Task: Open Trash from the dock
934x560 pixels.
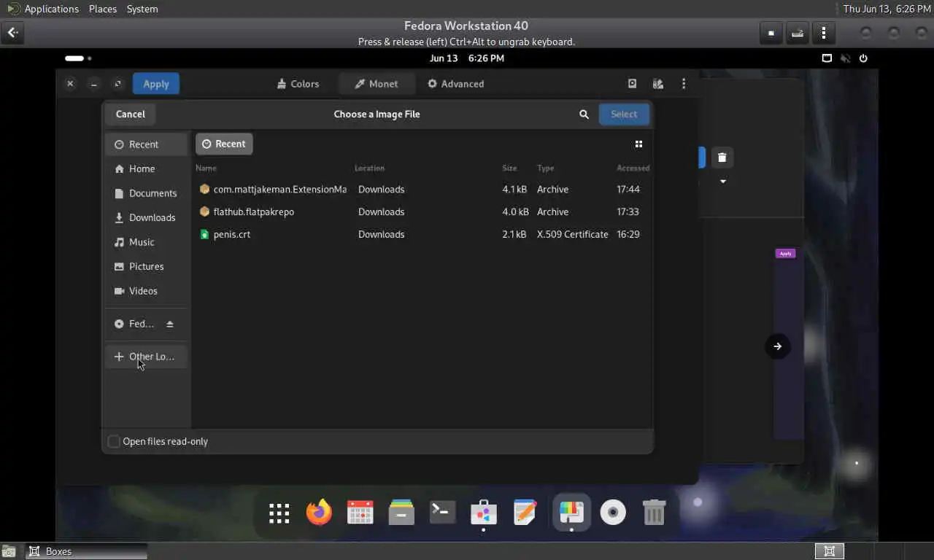Action: click(654, 513)
